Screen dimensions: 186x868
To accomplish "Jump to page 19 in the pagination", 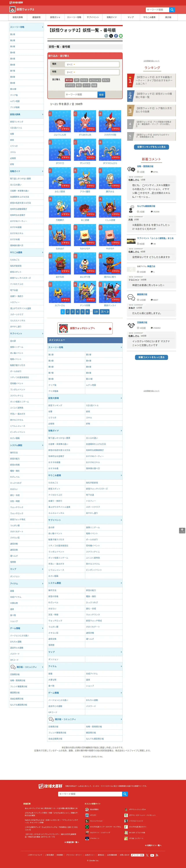I will coord(96,312).
